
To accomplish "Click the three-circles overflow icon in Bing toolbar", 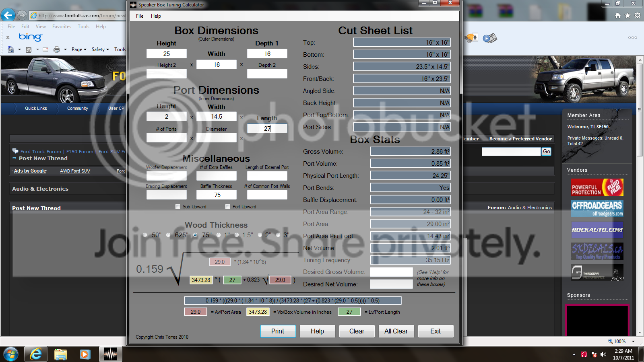I will [632, 37].
